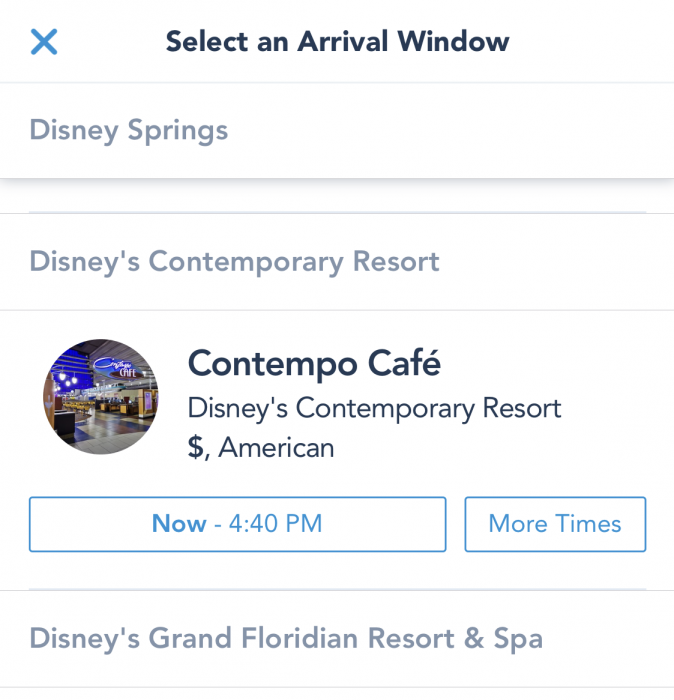Open Disney's Grand Floridian Resort & Spa section
Viewport: 674px width, 700px height.
[337, 638]
